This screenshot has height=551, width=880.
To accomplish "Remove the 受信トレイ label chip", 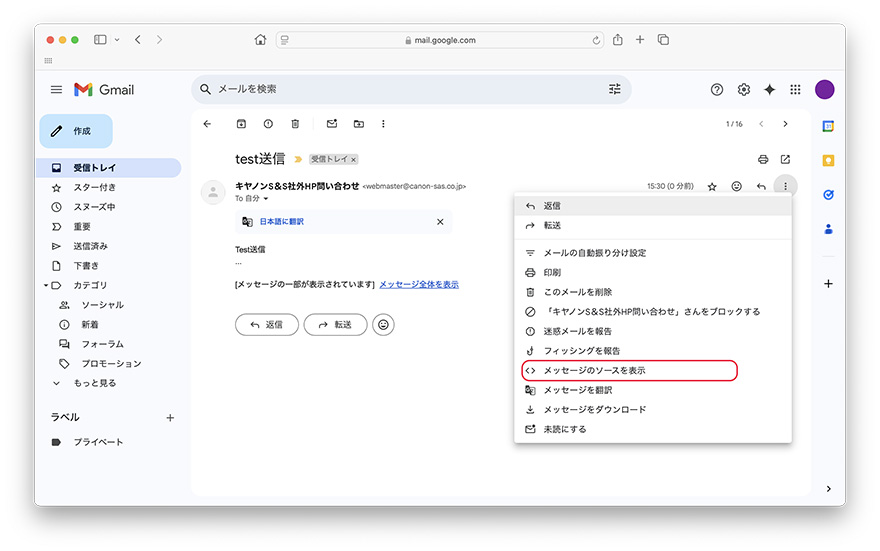I will point(354,160).
